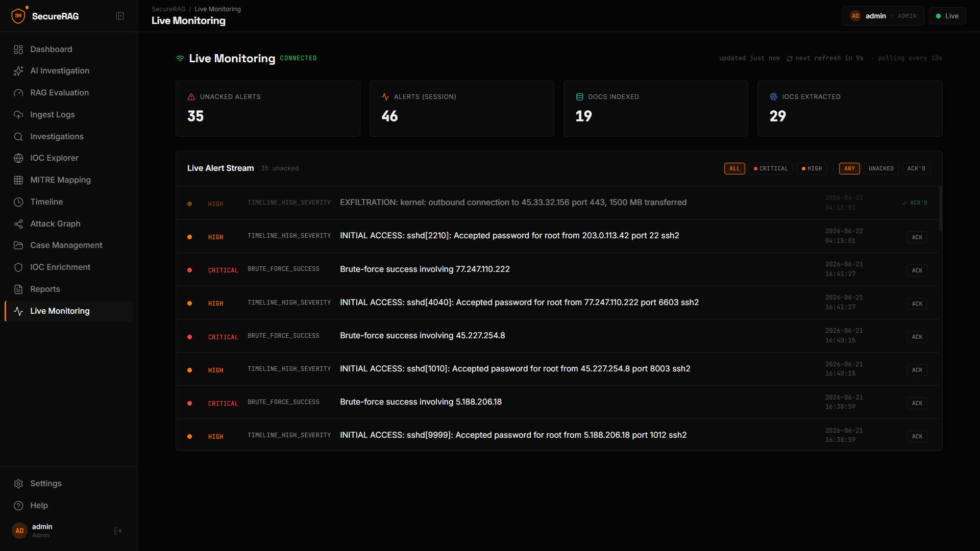Open the Ingest Logs page
Screen dimensions: 980x551
[x=68, y=115]
